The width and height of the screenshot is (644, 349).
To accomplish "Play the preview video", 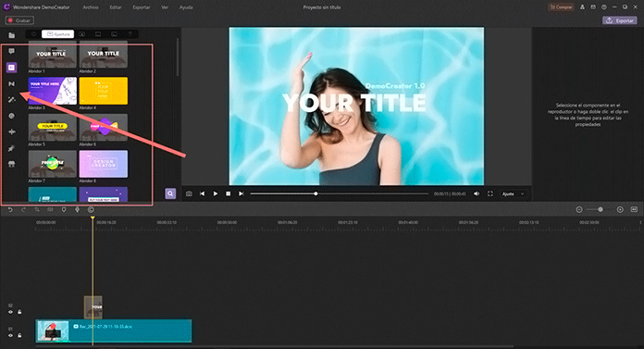I will pyautogui.click(x=216, y=193).
